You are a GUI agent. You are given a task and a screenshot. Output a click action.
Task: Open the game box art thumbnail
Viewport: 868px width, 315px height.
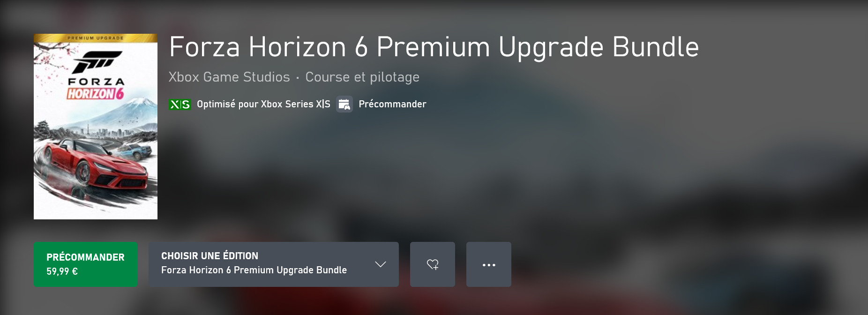point(96,127)
